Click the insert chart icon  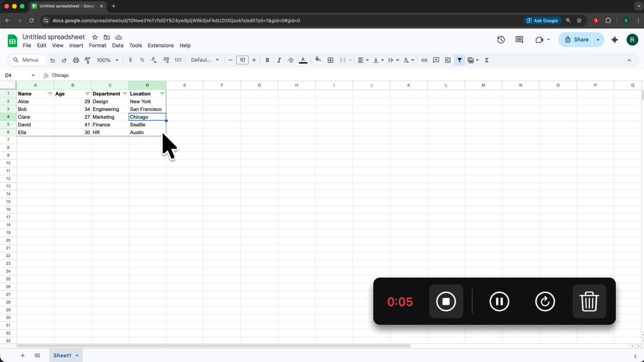[448, 60]
